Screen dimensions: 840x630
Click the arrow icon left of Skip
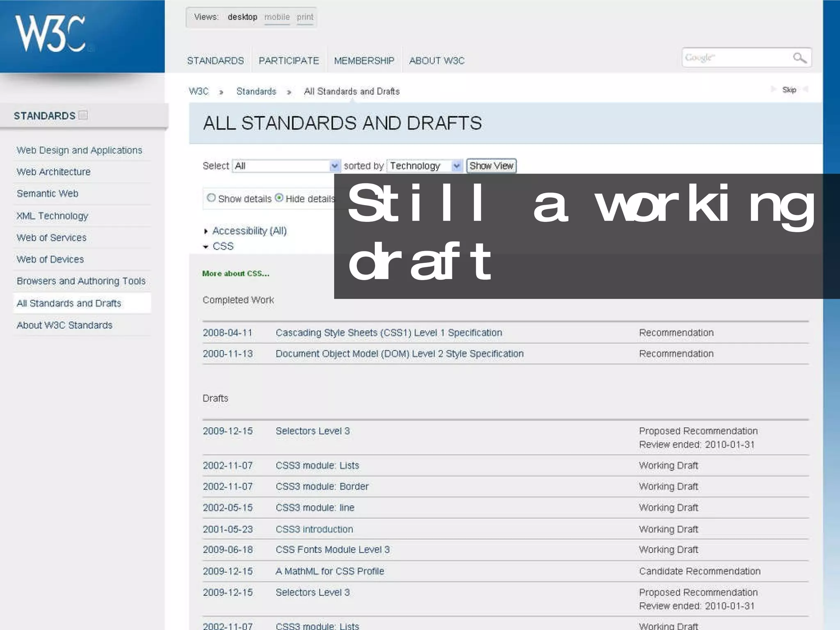[773, 89]
